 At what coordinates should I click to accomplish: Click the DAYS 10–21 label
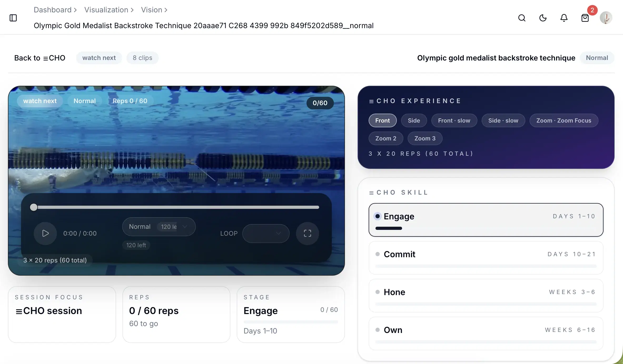[x=571, y=254]
